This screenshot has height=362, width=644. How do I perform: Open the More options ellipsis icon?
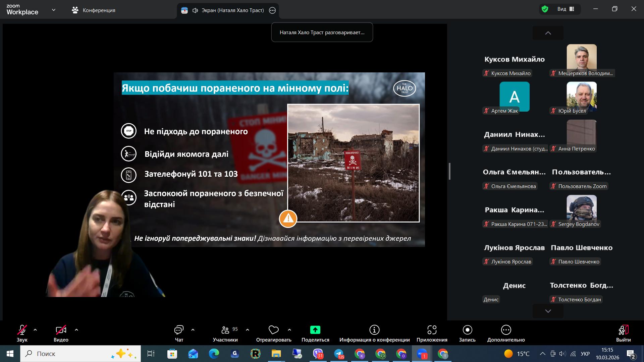(506, 330)
